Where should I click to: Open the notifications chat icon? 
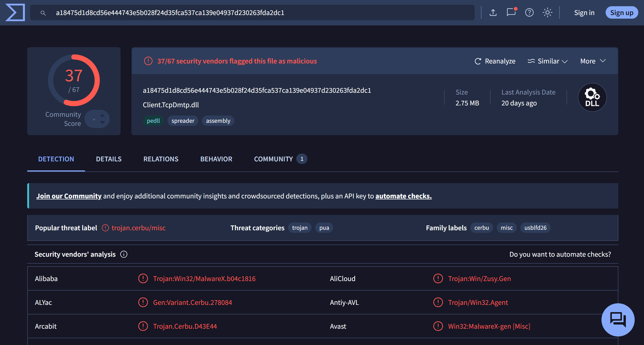(x=511, y=12)
